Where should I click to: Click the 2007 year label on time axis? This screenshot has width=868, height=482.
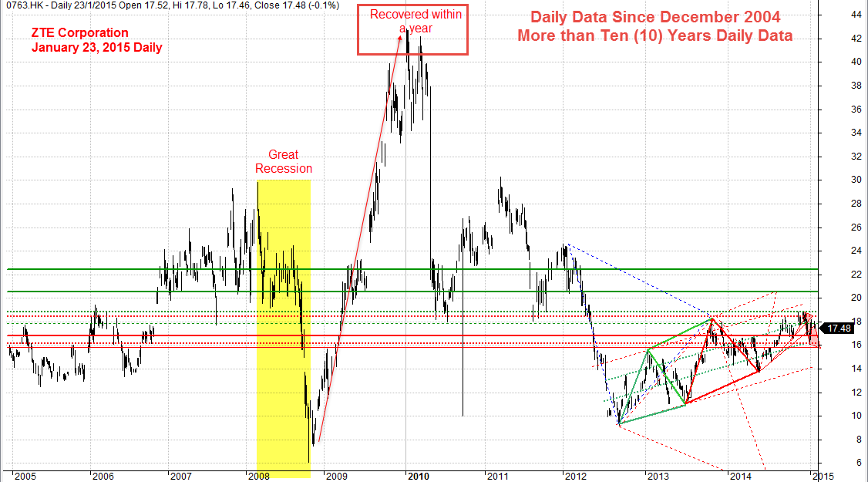pos(181,476)
